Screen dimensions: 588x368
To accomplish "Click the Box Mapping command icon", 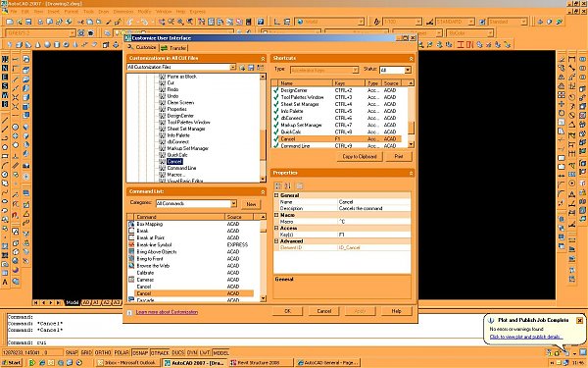I will pos(131,224).
